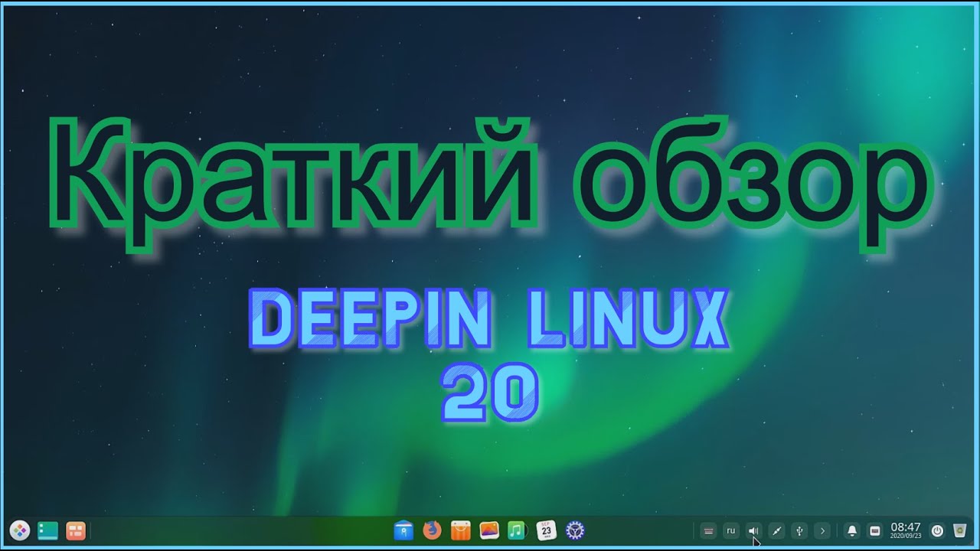Open the sound volume tray icon

click(753, 530)
